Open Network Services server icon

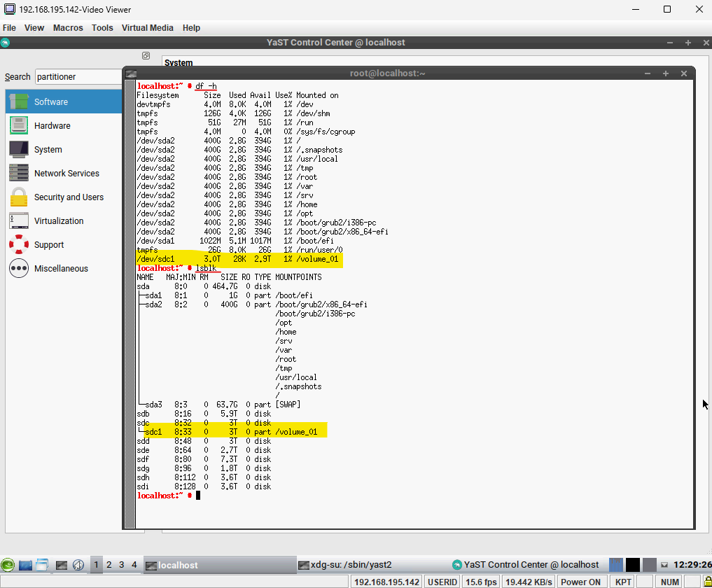pos(19,173)
